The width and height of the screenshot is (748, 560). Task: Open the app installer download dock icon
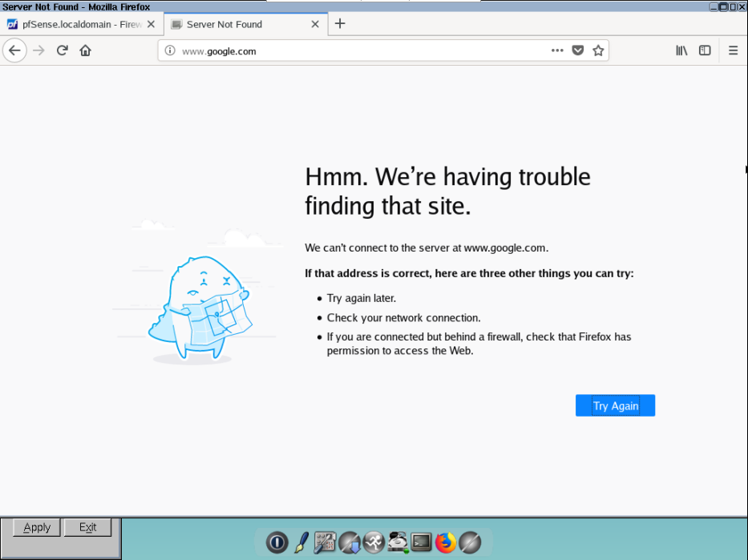(350, 542)
